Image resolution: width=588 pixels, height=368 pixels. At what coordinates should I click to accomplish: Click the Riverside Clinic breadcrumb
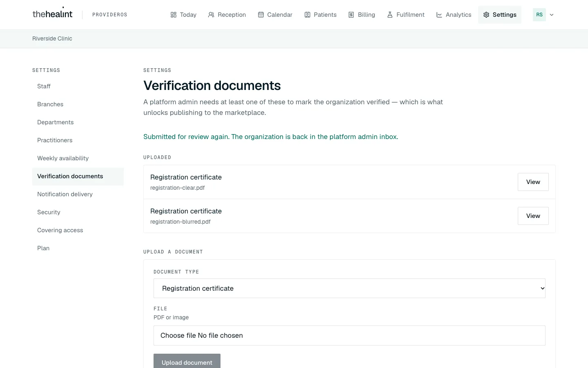coord(52,38)
